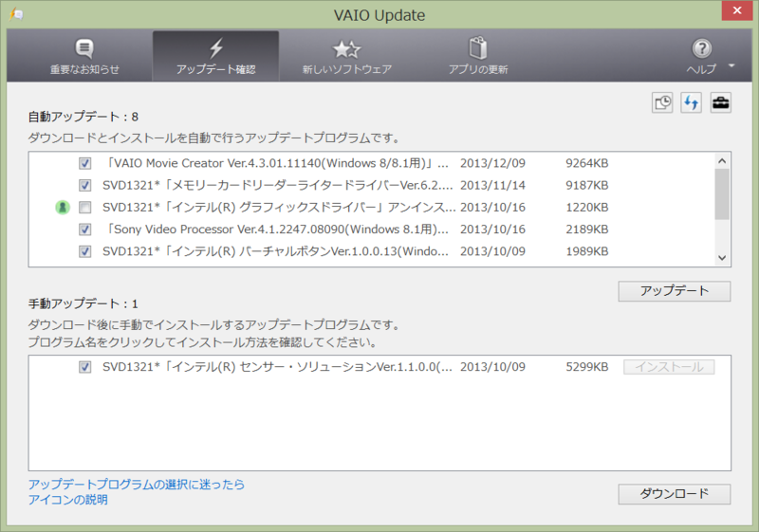Open the アイコンの説明 link
759x532 pixels.
(67, 500)
